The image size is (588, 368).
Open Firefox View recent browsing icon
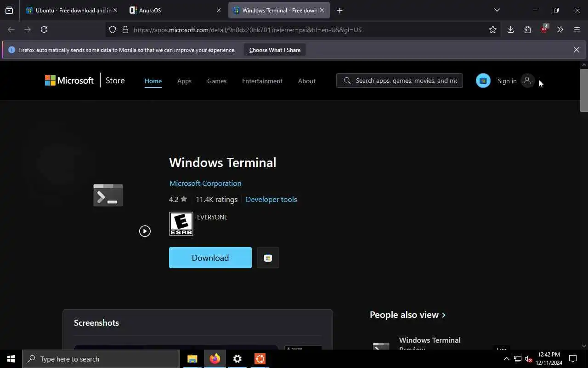tap(9, 10)
